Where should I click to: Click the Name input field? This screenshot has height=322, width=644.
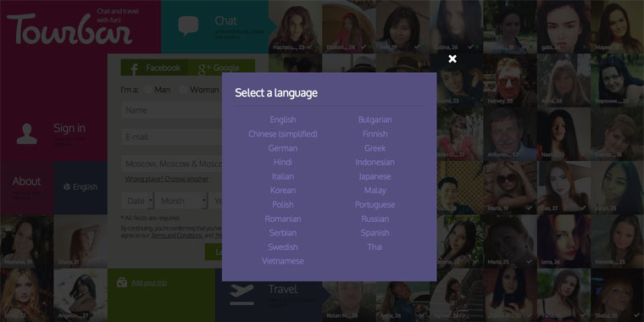[171, 110]
